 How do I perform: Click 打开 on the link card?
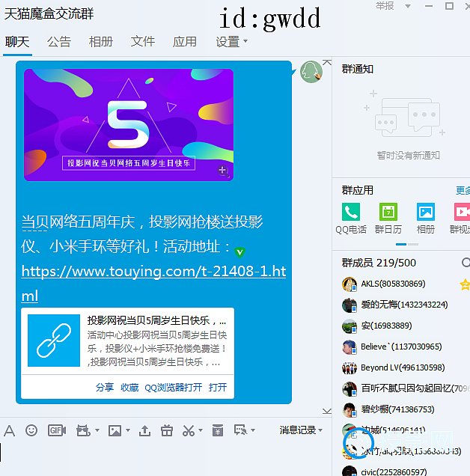[x=218, y=388]
